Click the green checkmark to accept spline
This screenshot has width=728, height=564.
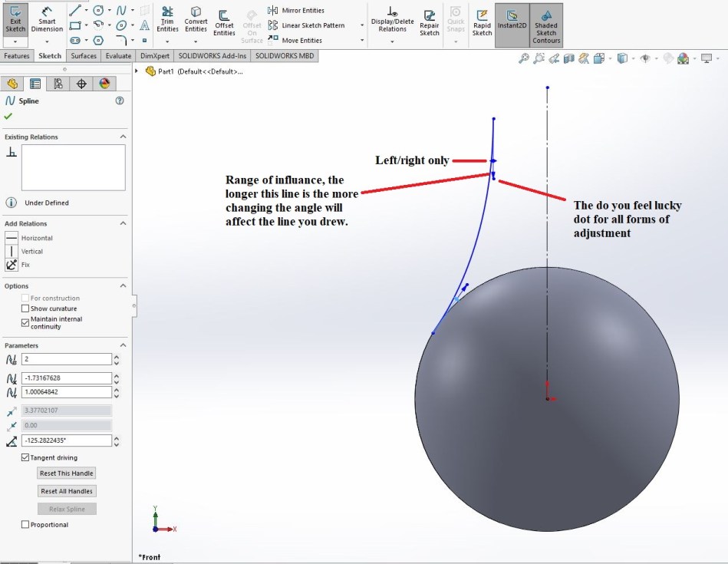pyautogui.click(x=8, y=116)
